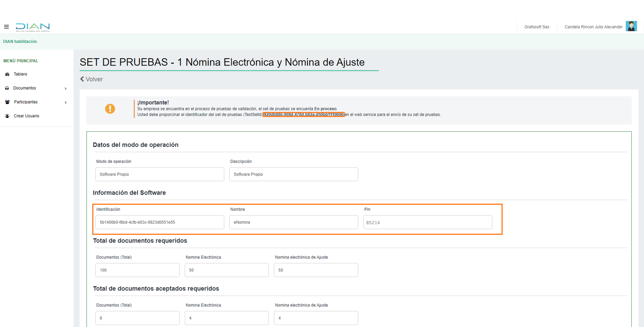Select Crear Usuario menu item
Image resolution: width=644 pixels, height=327 pixels.
coord(26,116)
